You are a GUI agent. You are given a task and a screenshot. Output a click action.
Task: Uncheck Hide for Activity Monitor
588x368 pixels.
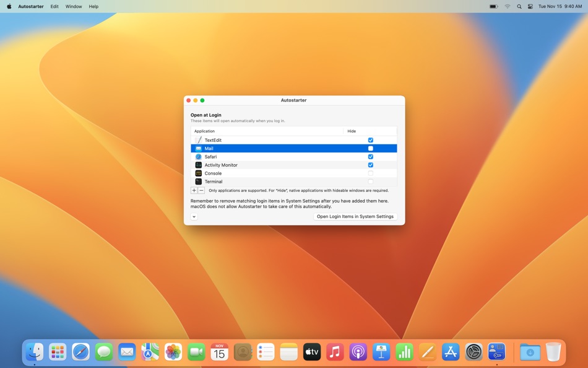pyautogui.click(x=371, y=165)
